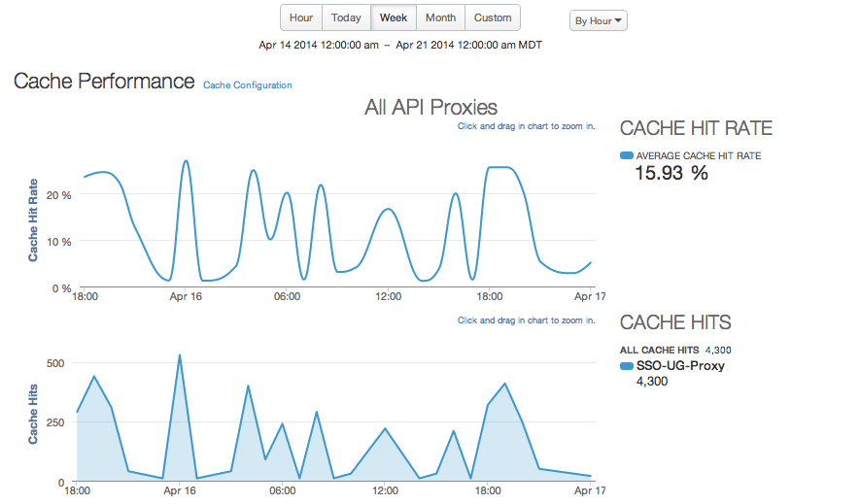Open the Custom date range option
This screenshot has height=504, width=860.
coord(493,17)
